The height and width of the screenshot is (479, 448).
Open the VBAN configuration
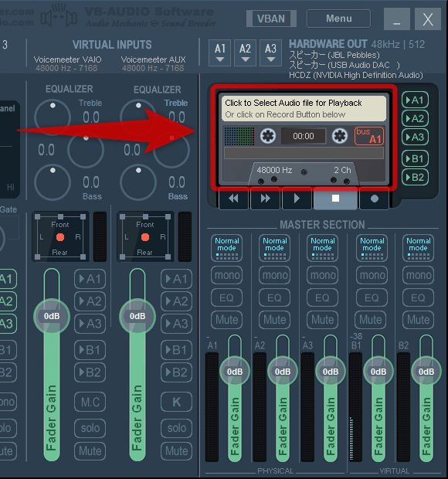[271, 19]
